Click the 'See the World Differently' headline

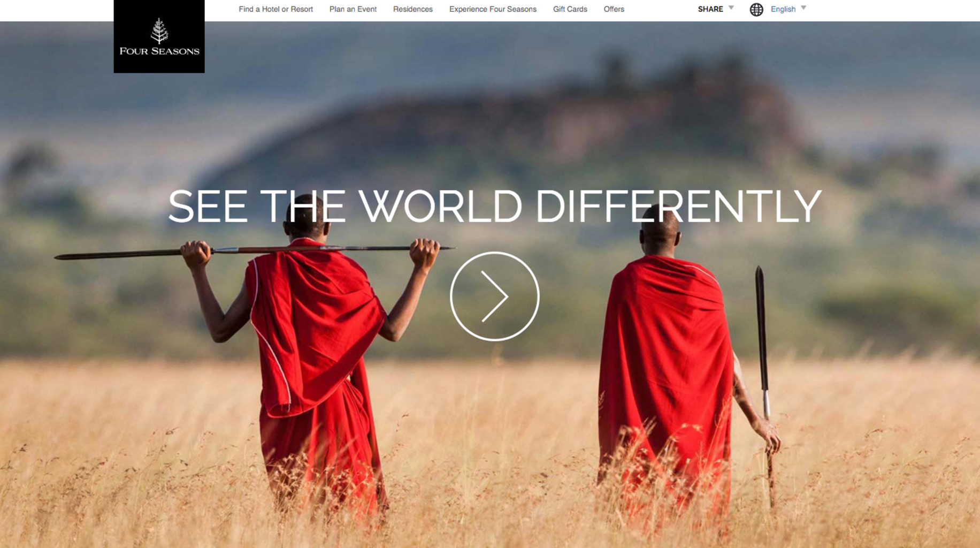(x=494, y=207)
